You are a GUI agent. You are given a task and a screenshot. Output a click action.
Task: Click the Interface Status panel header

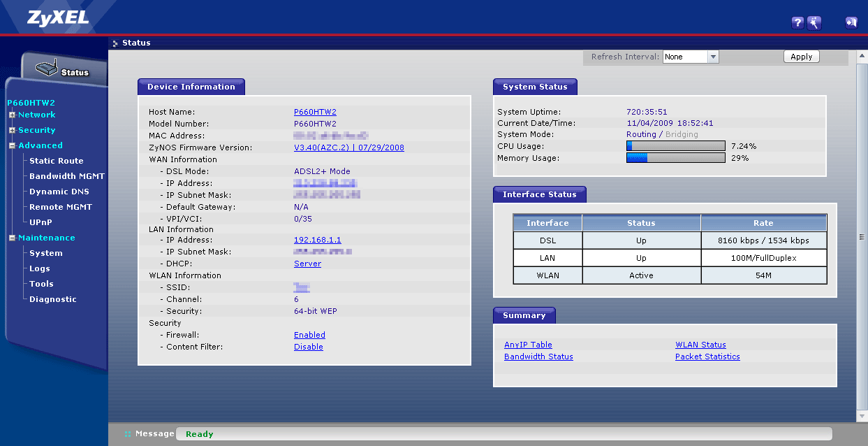point(540,194)
